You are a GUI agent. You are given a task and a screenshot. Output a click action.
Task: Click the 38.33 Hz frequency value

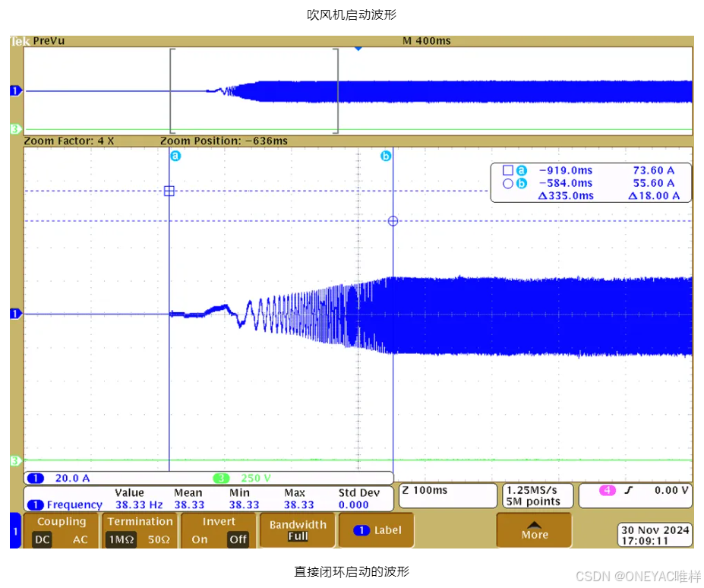(139, 505)
